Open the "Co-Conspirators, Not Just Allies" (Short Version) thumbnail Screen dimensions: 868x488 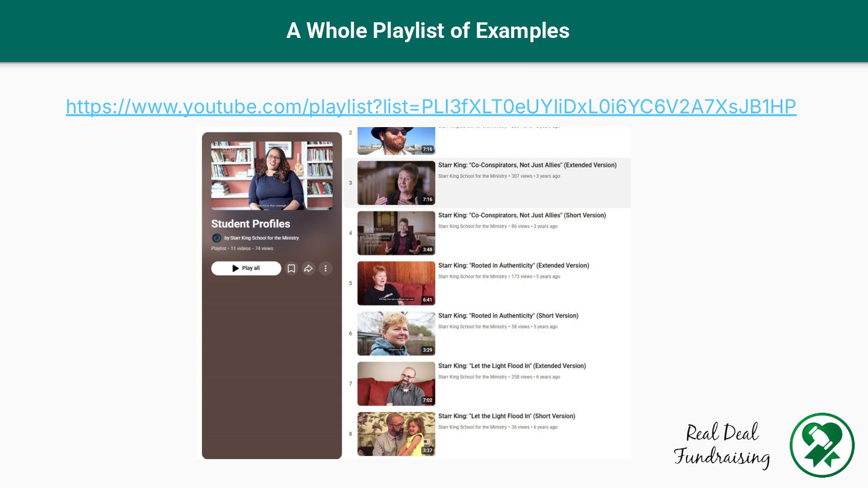click(x=396, y=233)
